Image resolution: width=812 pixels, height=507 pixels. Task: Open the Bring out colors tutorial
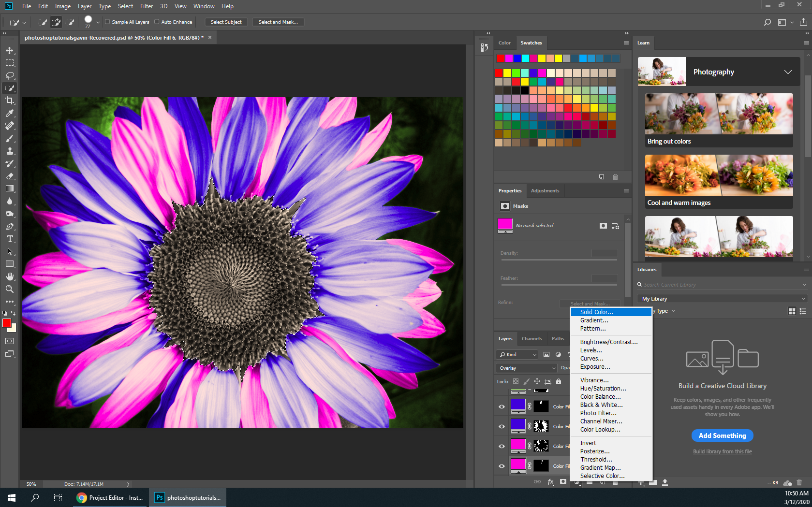click(x=719, y=120)
